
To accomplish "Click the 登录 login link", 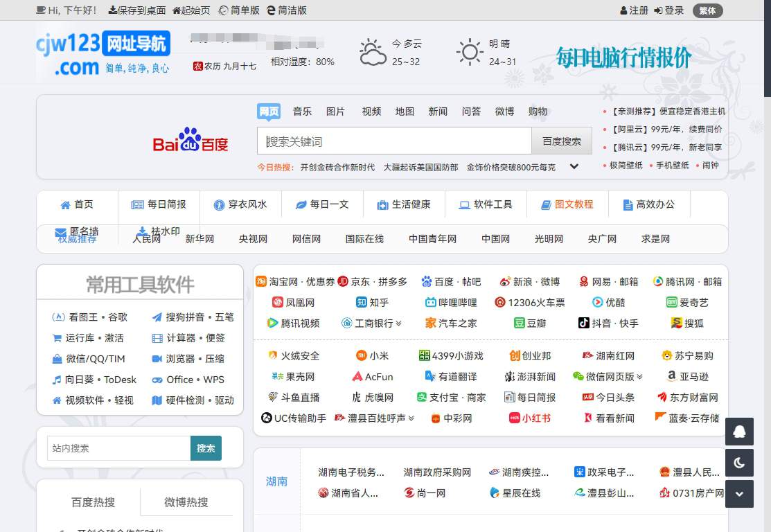I will [x=668, y=10].
